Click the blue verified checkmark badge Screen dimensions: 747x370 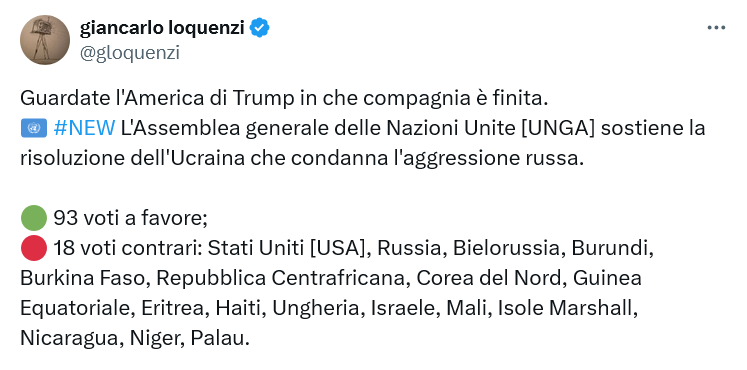click(260, 29)
